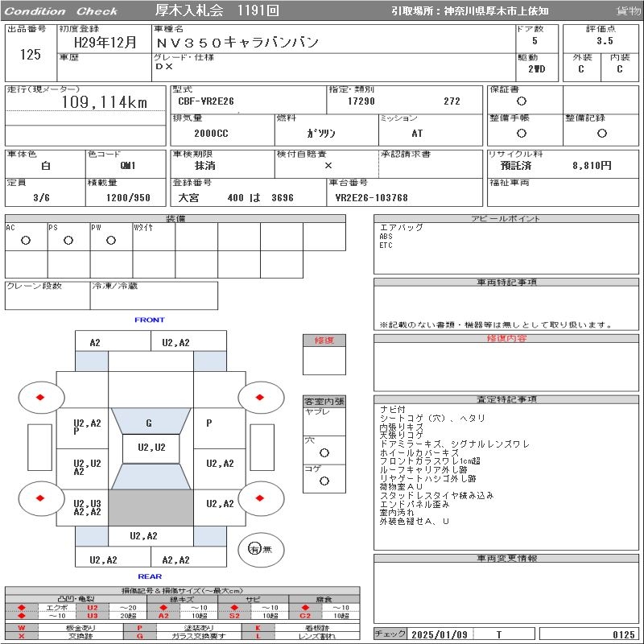
Task: Click the Condition Check title
Action: pos(61,11)
